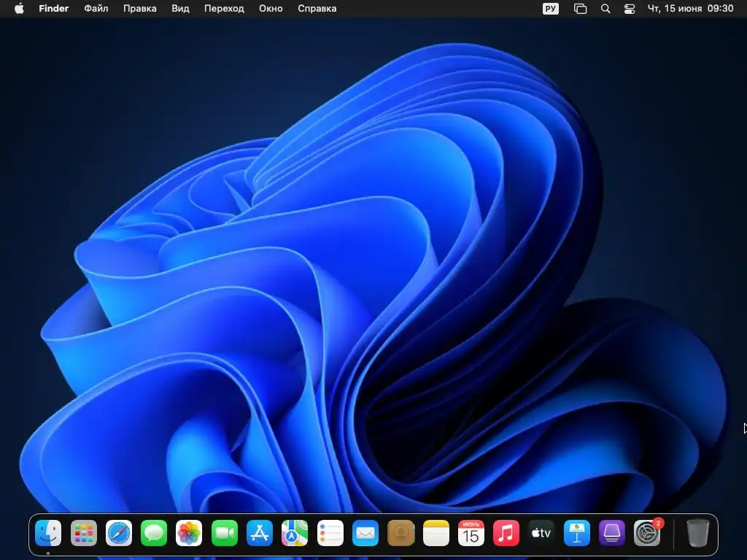Open Launchpad in the Dock
The image size is (747, 560).
coord(83,533)
